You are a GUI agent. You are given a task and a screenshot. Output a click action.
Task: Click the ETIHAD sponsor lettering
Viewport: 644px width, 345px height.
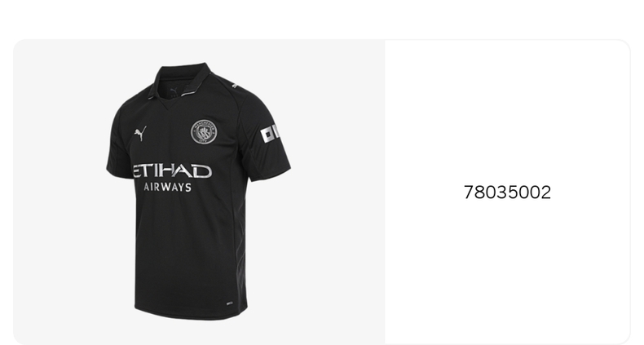tap(172, 170)
